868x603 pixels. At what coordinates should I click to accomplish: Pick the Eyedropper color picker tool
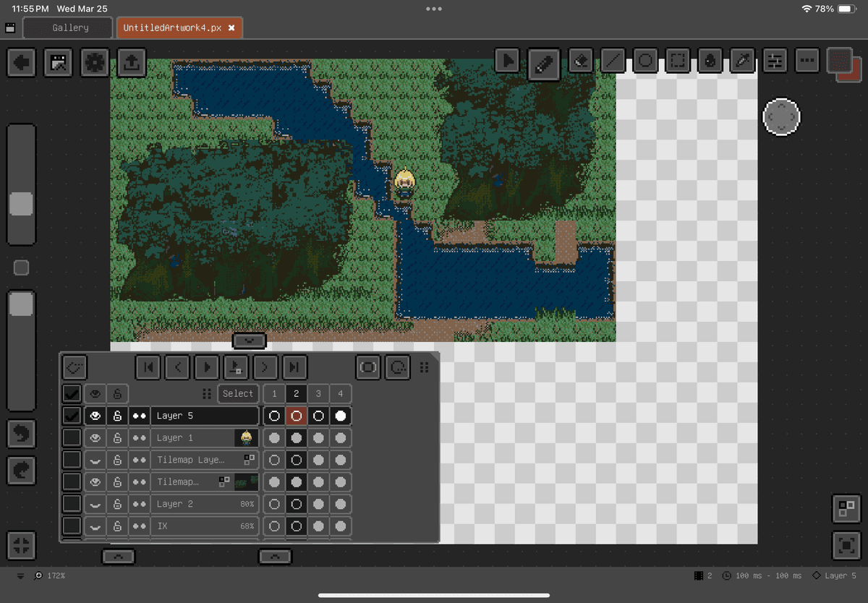click(x=742, y=61)
